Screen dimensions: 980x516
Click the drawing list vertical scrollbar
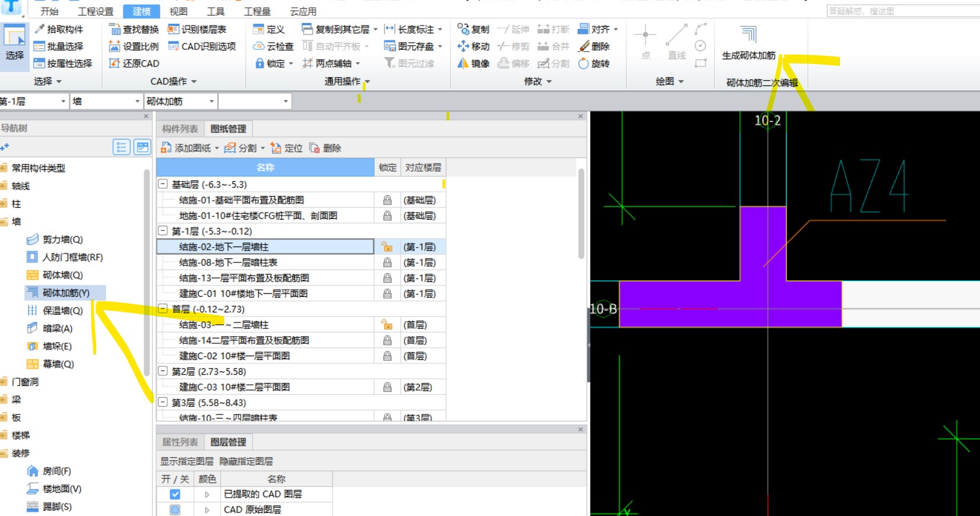(581, 214)
